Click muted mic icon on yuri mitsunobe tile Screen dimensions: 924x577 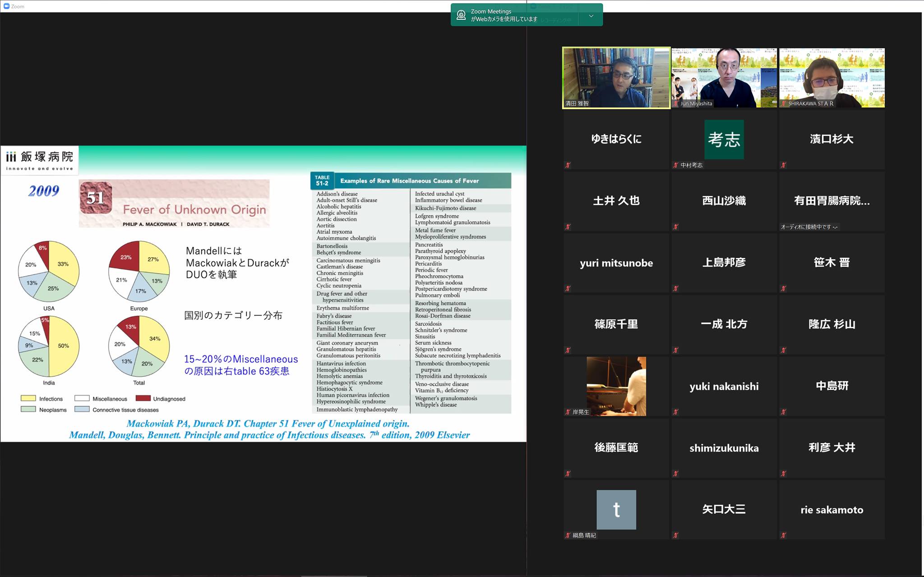click(x=568, y=289)
